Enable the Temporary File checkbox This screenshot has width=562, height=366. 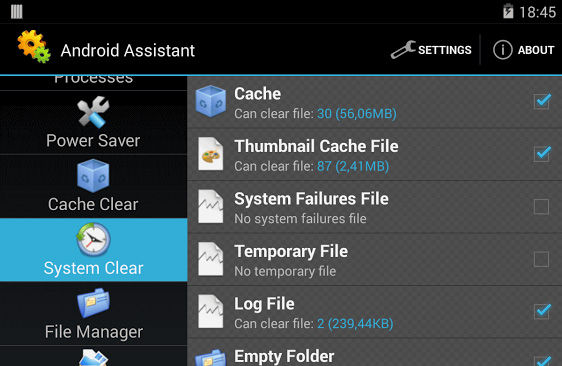(x=541, y=259)
